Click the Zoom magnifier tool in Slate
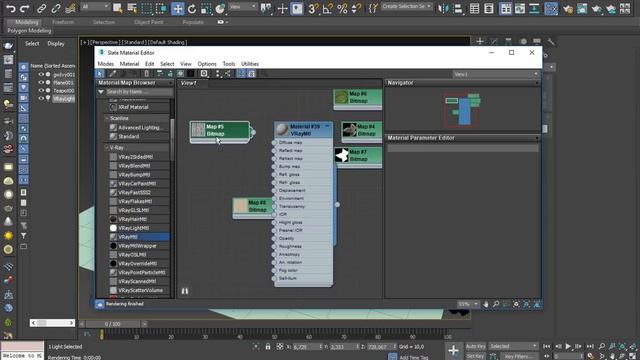 pyautogui.click(x=496, y=304)
